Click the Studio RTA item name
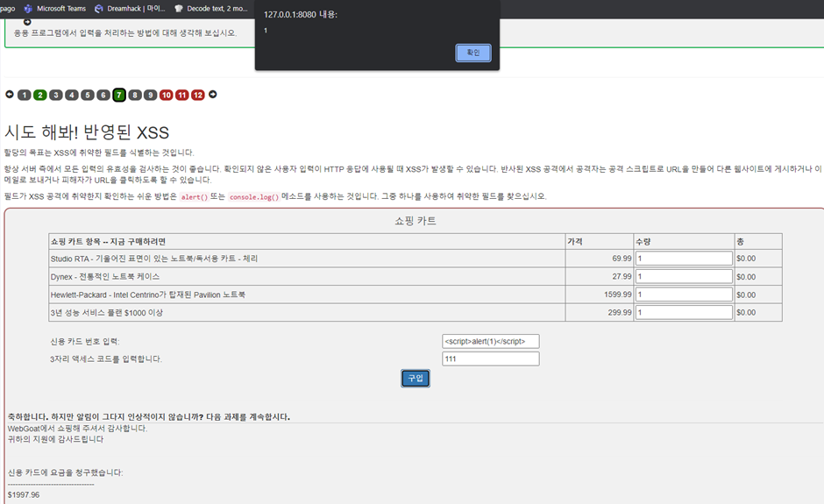824x504 pixels. click(154, 259)
